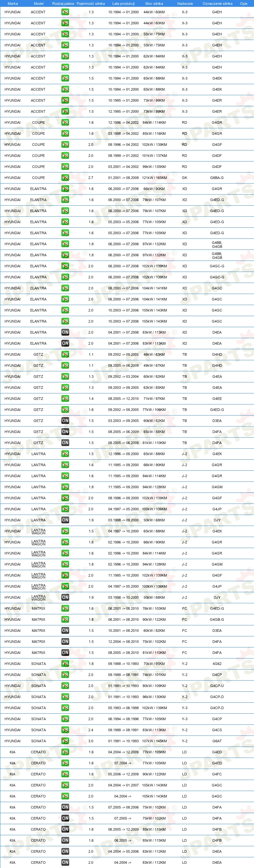Select engine code G4CS cell
The image size is (254, 868).
click(217, 730)
